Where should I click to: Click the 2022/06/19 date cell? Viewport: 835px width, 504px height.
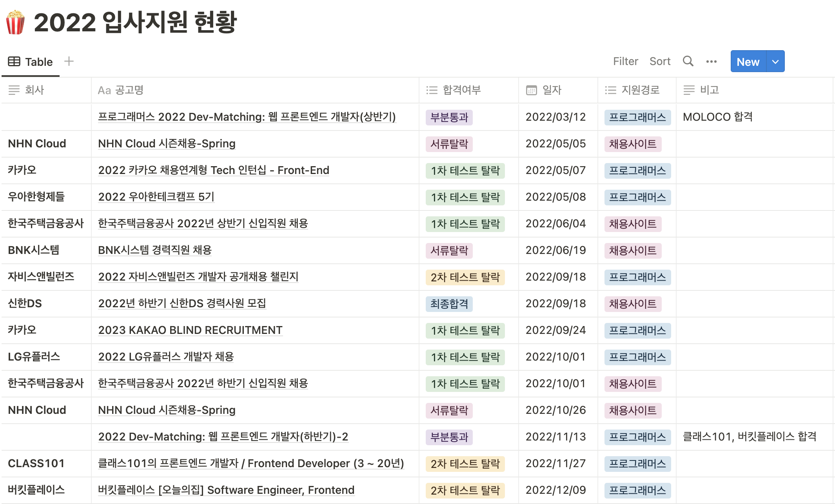click(x=555, y=250)
